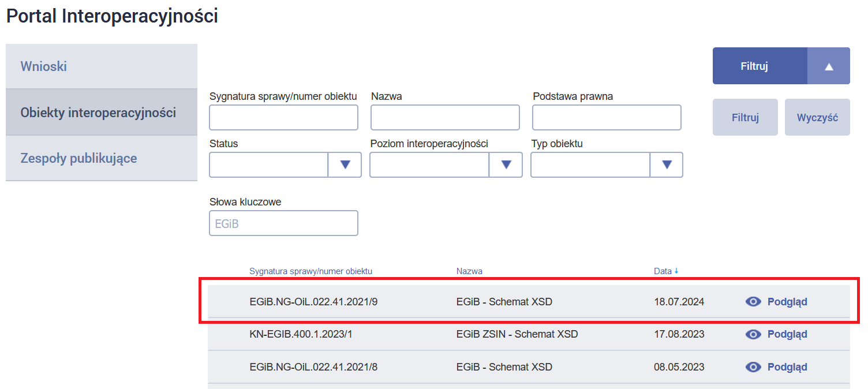This screenshot has width=868, height=389.
Task: Expand the Poziom interoperacyjności dropdown
Action: [x=506, y=165]
